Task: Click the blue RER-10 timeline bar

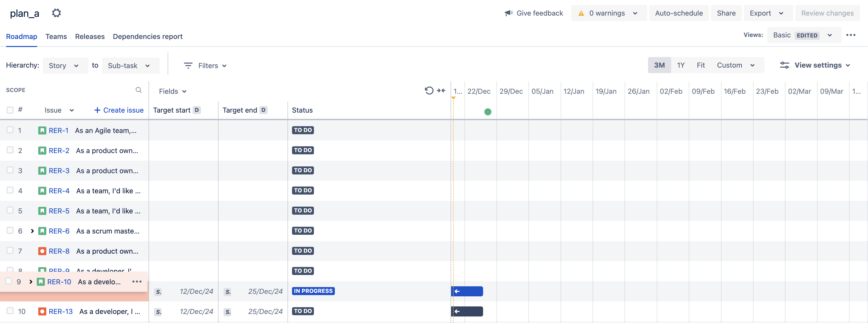Action: point(470,291)
